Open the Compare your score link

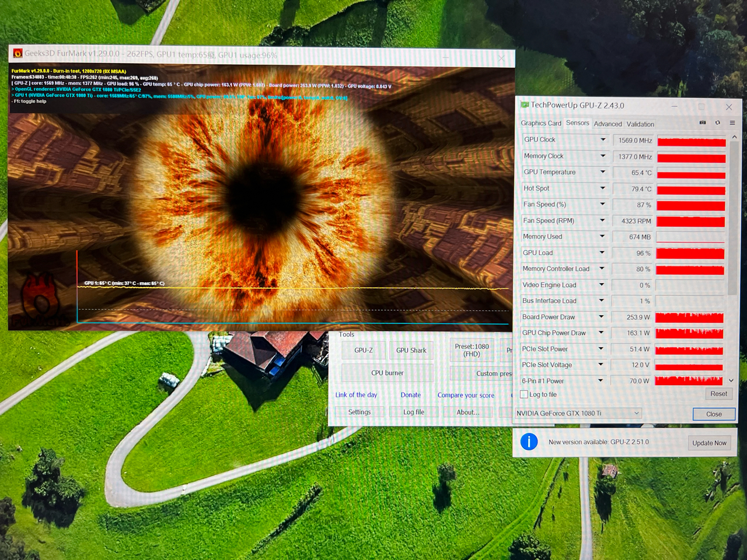pos(466,395)
